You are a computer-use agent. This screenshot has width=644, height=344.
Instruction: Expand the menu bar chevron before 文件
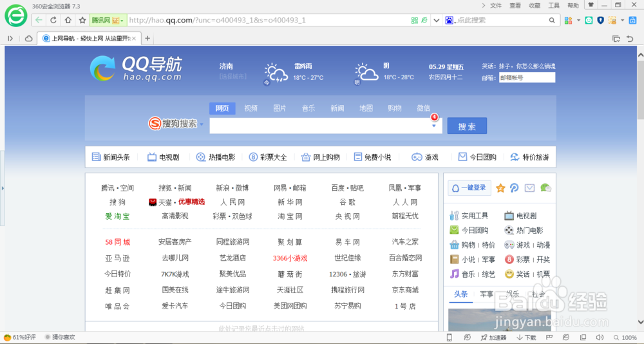[484, 5]
